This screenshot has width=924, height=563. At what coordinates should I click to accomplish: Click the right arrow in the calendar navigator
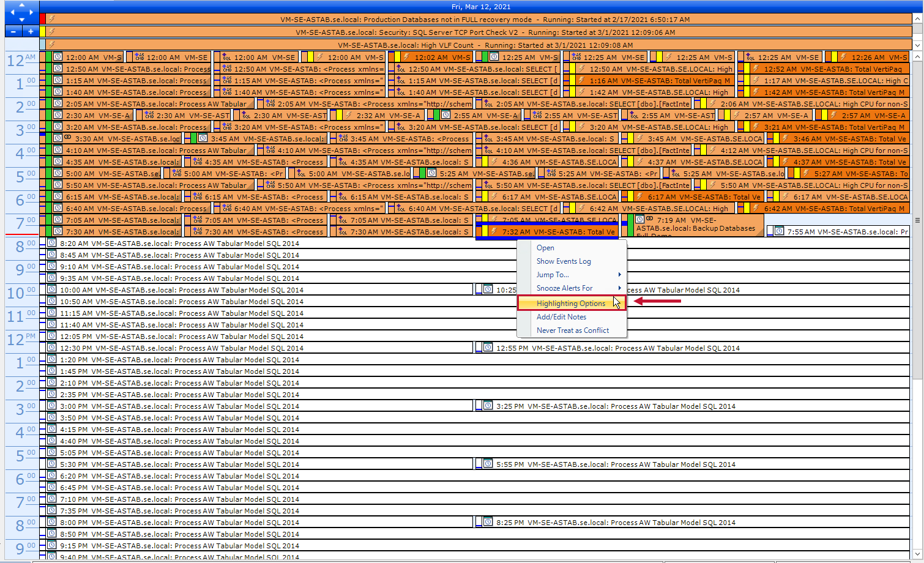click(x=31, y=12)
